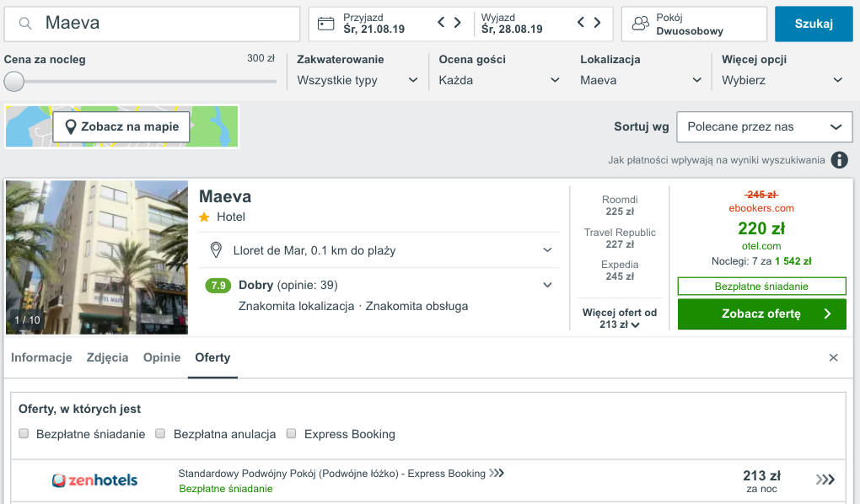860x504 pixels.
Task: Click the 7.9 rating badge
Action: (218, 285)
